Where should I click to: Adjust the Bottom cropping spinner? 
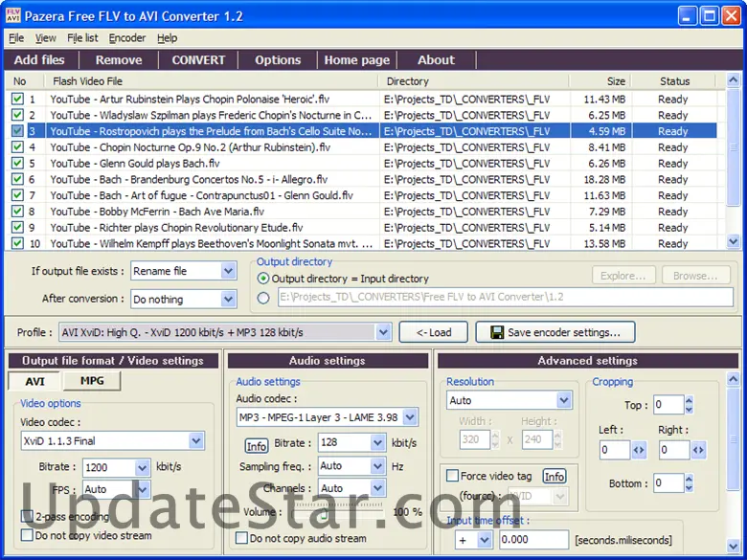point(689,483)
